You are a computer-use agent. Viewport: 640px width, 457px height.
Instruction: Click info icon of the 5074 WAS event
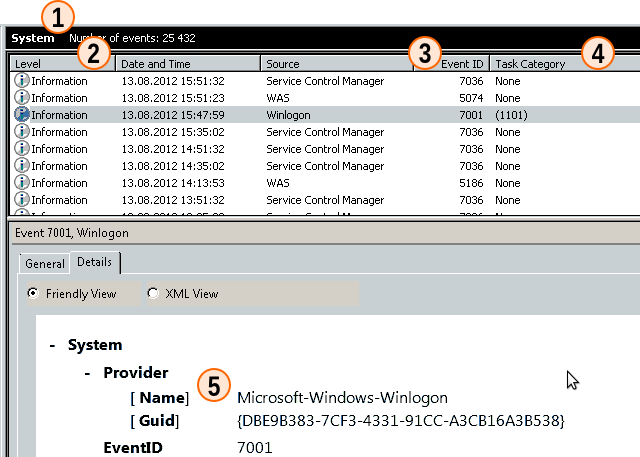point(22,98)
